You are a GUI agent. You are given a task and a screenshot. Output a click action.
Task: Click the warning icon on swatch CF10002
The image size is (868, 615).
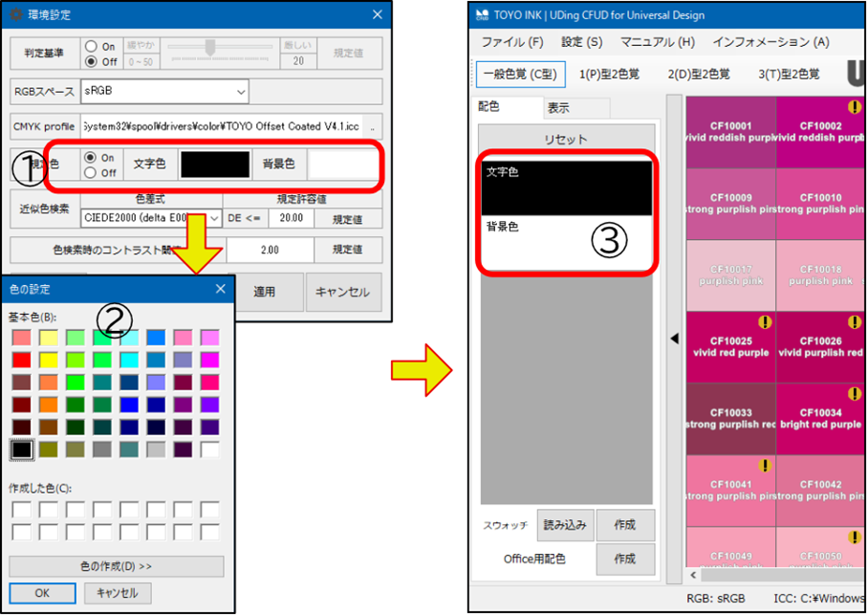[854, 107]
